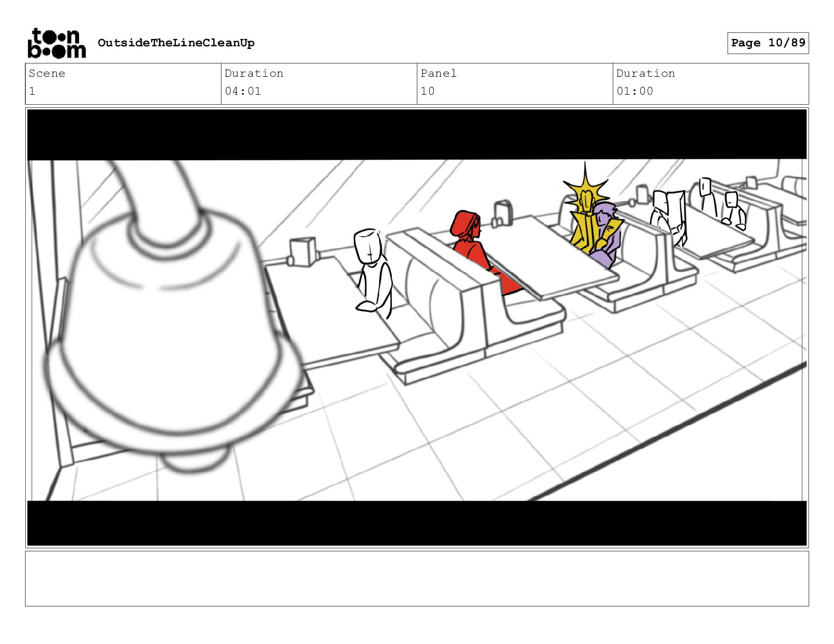Click the empty notes box below the panel
The width and height of the screenshot is (834, 644).
417,579
